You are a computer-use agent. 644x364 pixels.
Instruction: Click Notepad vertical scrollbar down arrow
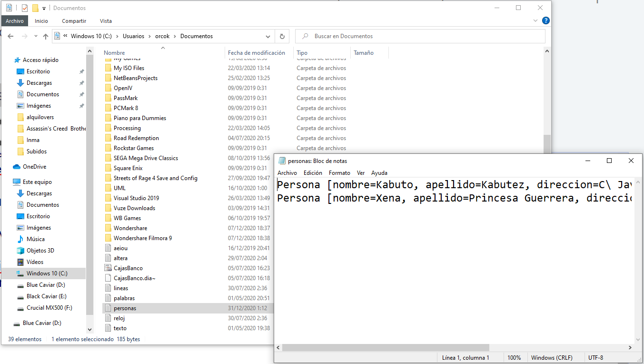coord(638,339)
